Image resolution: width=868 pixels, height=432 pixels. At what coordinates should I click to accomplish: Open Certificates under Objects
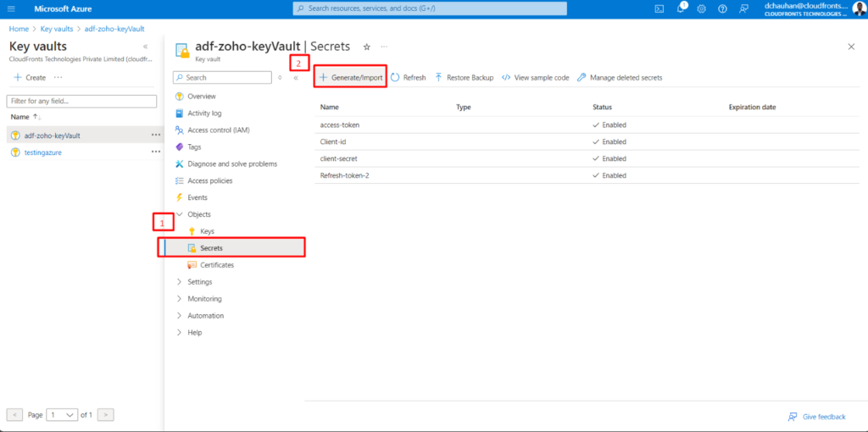pyautogui.click(x=217, y=265)
